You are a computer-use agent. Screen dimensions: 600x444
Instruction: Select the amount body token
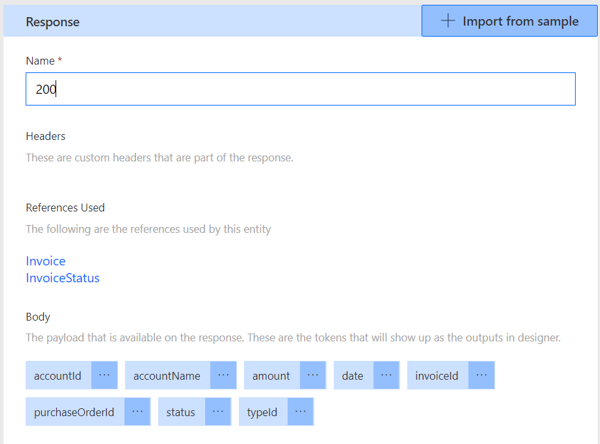(272, 375)
